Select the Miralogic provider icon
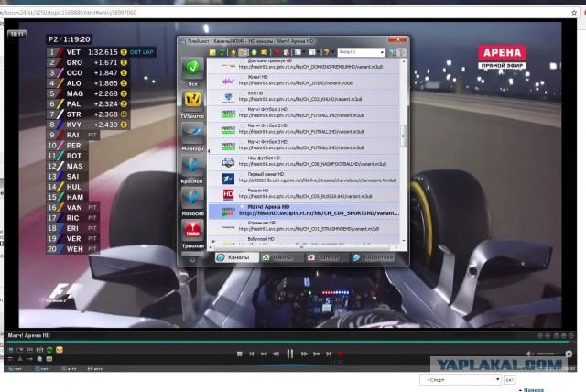The height and width of the screenshot is (392, 586). pos(193,133)
